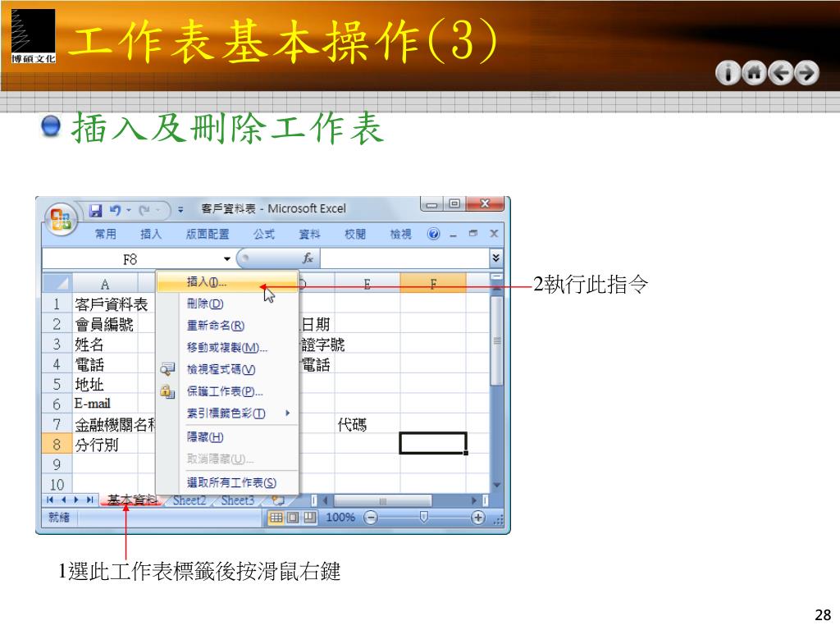Click the Undo icon in quick access toolbar
The height and width of the screenshot is (630, 840).
[x=115, y=210]
